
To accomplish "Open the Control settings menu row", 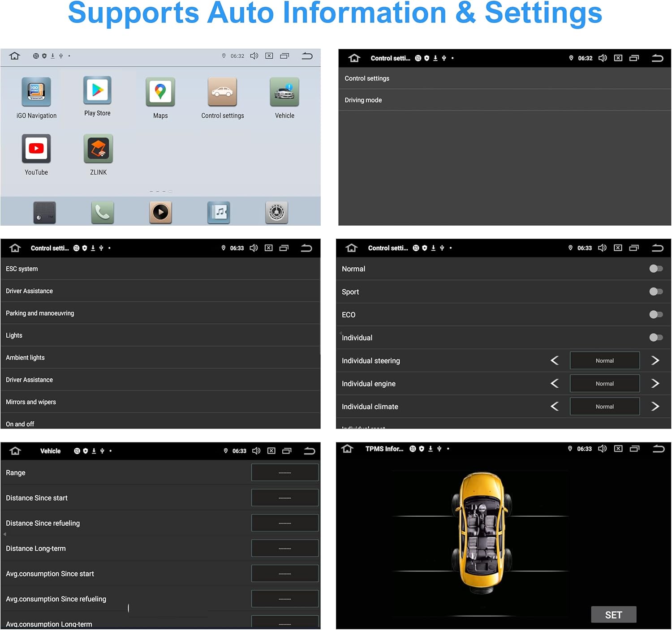I will coord(504,78).
